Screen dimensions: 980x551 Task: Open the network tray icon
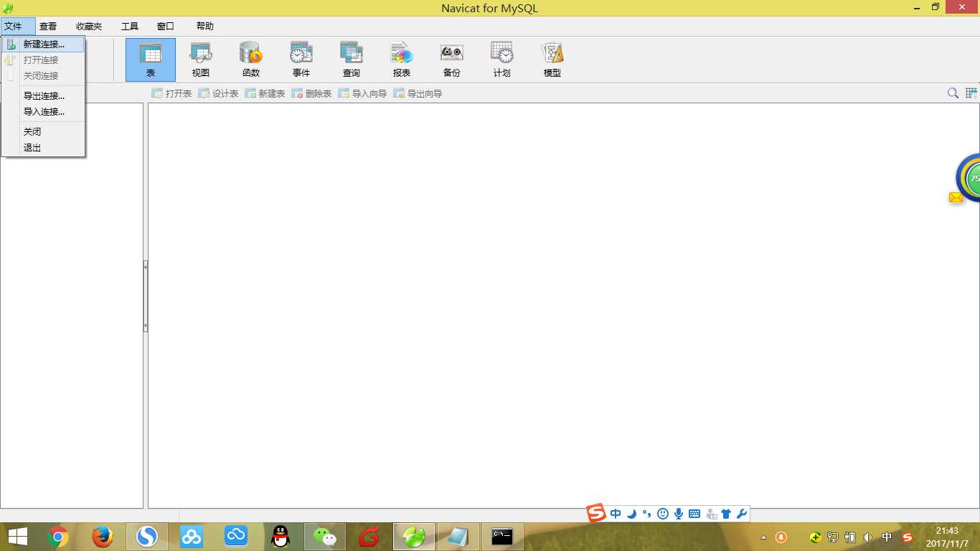coord(833,537)
